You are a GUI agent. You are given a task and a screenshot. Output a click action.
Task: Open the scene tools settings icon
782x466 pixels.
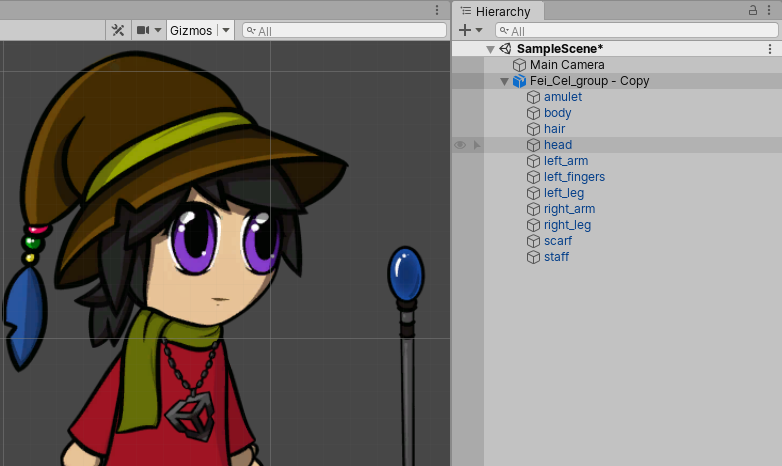click(x=118, y=30)
